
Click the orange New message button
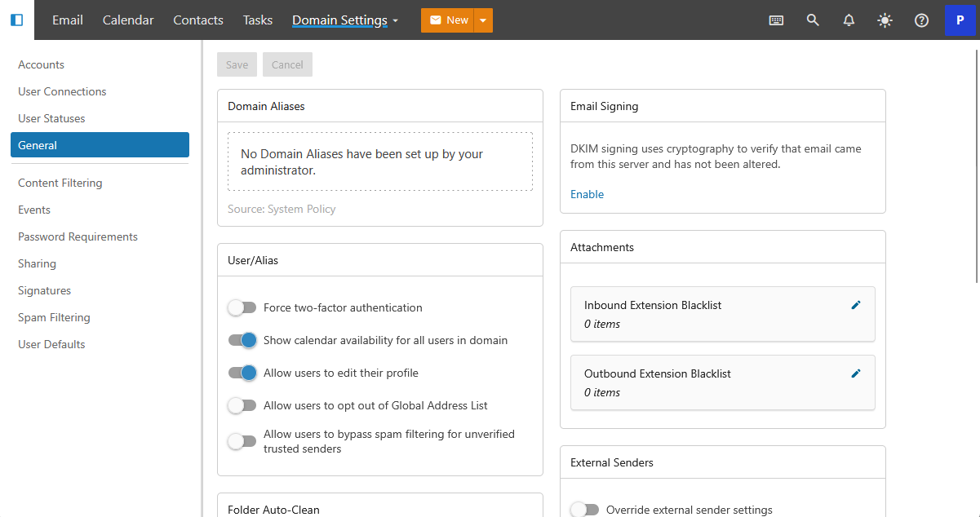pos(448,20)
